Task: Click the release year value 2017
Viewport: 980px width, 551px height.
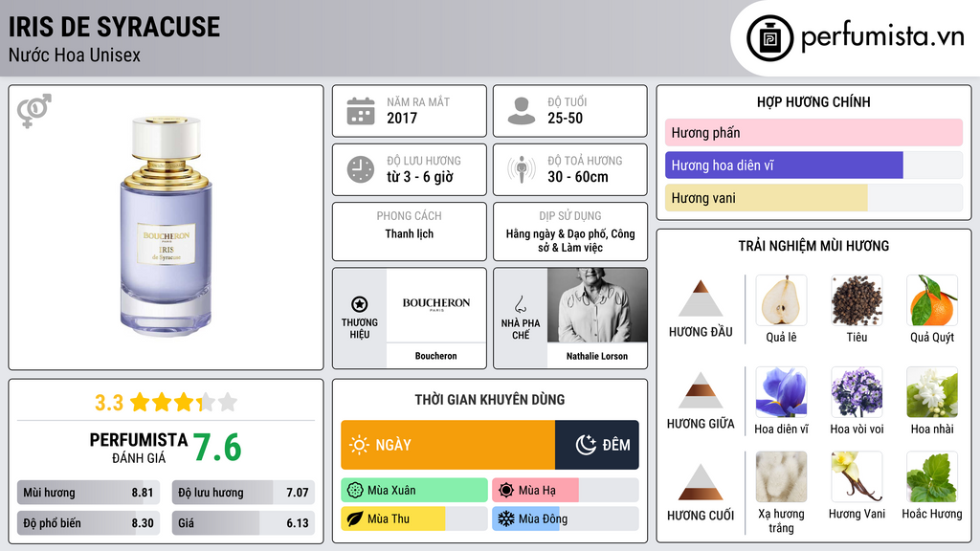Action: [402, 118]
